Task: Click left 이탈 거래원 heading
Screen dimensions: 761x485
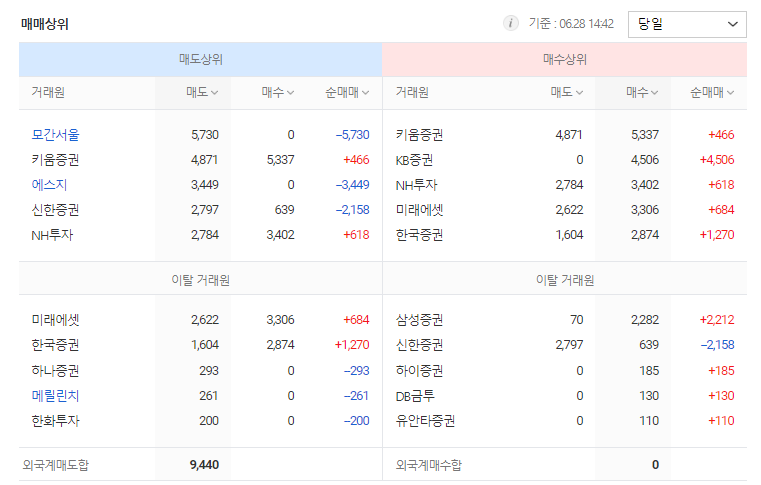Action: point(200,280)
